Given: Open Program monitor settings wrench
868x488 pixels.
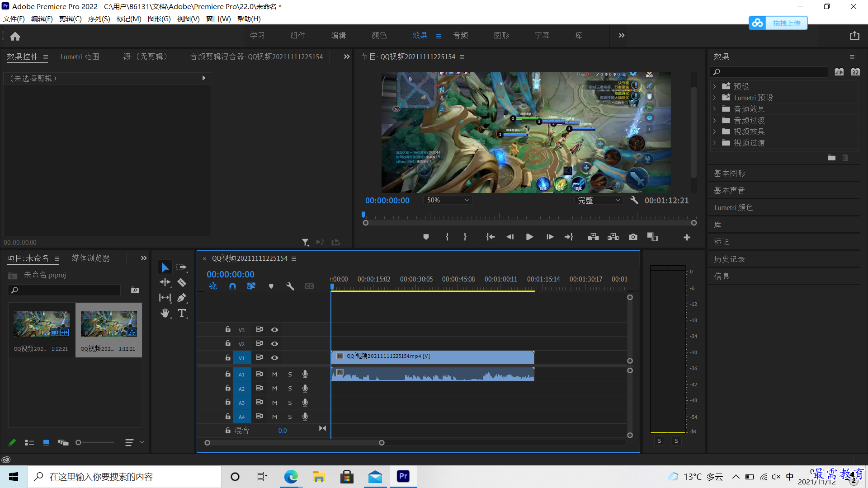Looking at the screenshot, I should 634,200.
